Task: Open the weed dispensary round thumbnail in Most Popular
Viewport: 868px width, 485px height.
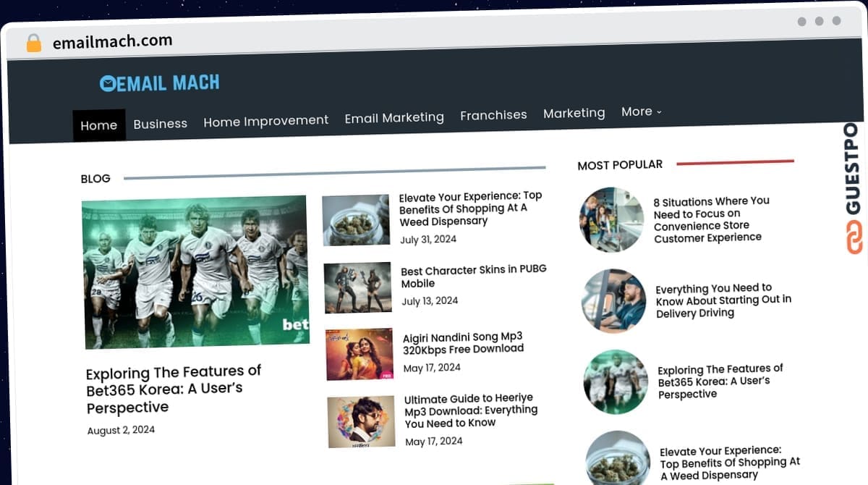Action: coord(618,459)
